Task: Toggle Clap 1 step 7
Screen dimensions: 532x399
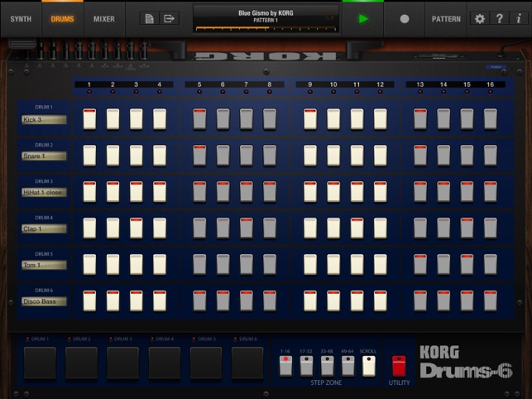Action: [247, 228]
